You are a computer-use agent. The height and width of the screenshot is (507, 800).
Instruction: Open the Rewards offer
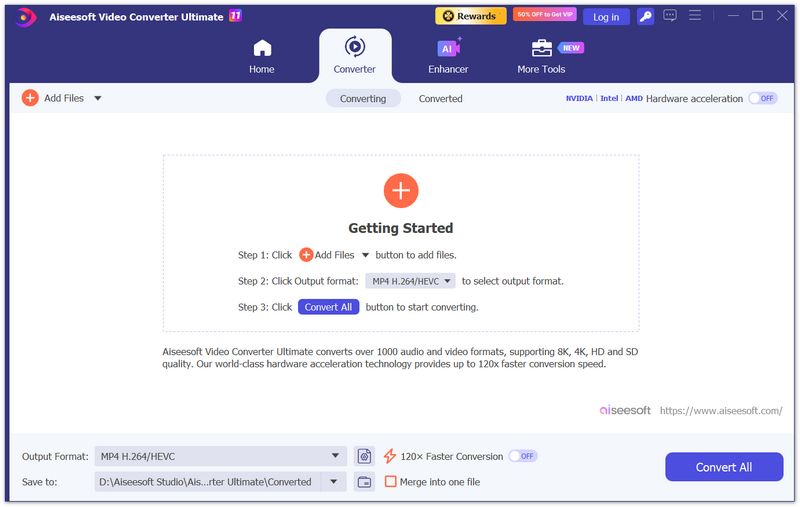pos(470,16)
